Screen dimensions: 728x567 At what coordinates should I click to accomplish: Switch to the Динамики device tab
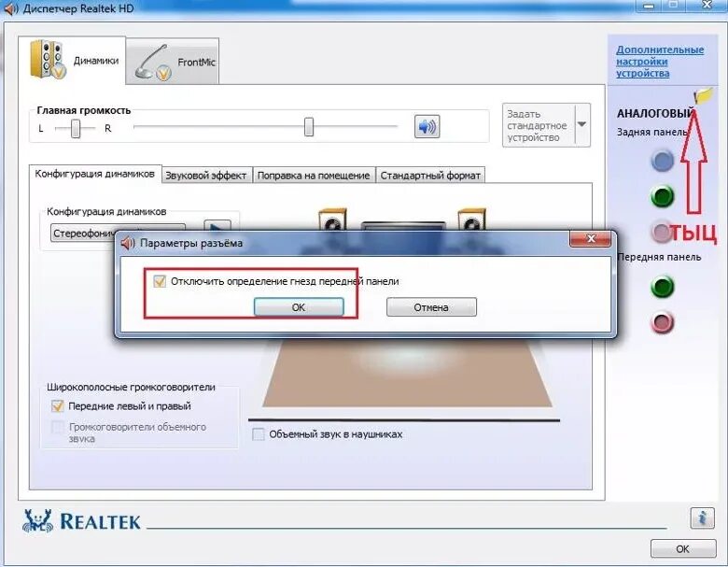point(72,61)
